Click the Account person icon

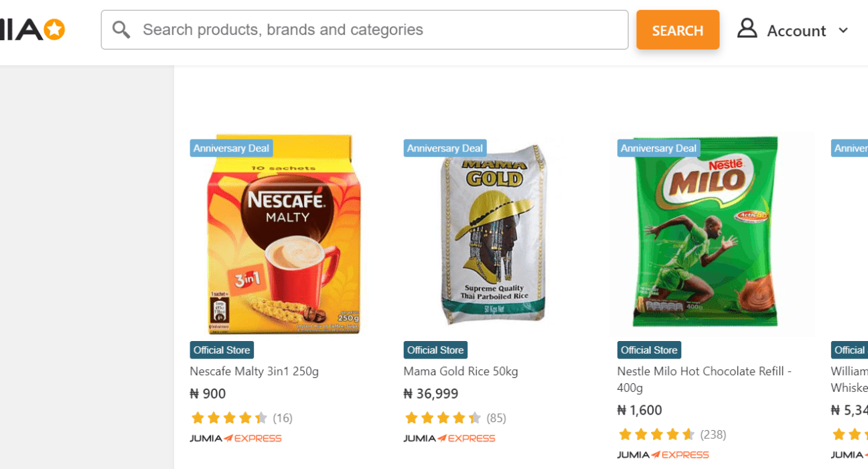[x=747, y=29]
